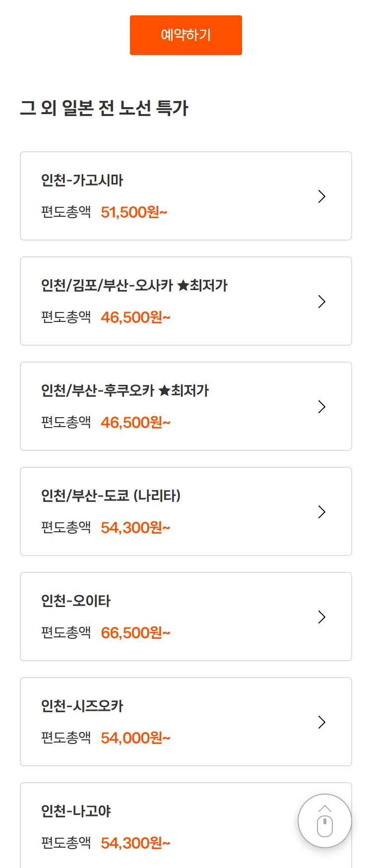Click the arrow for 인천/부산-후쿠오카 route
Viewport: 372px width, 868px height.
(x=322, y=407)
